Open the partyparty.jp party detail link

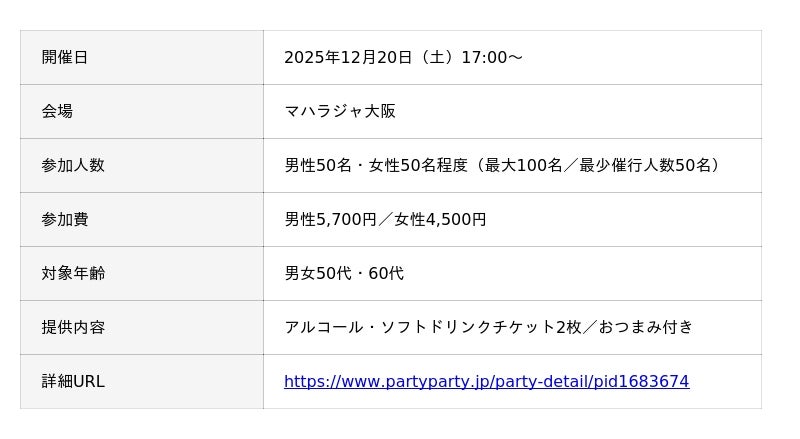486,381
